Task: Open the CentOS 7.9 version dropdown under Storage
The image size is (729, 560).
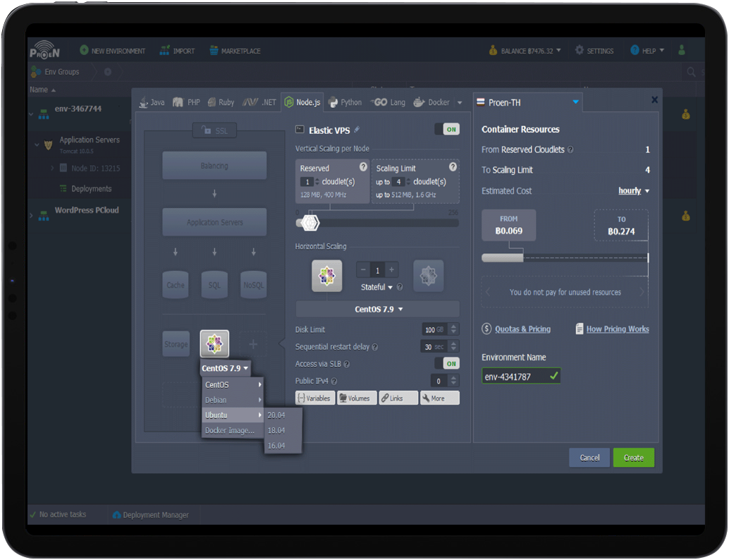Action: [225, 368]
